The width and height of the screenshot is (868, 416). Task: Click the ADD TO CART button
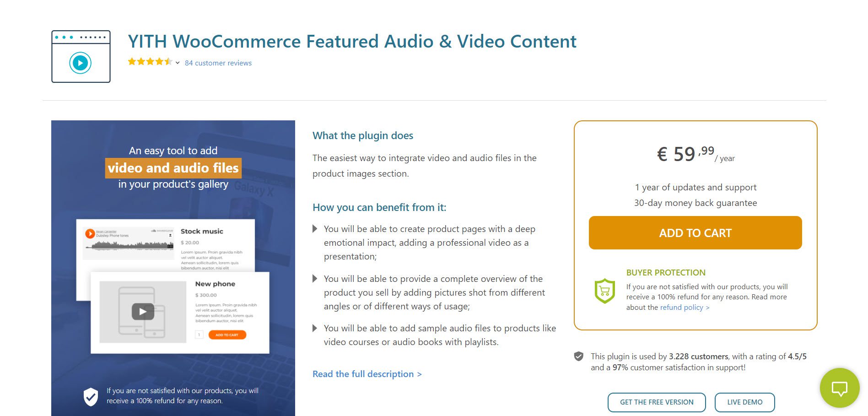coord(695,233)
